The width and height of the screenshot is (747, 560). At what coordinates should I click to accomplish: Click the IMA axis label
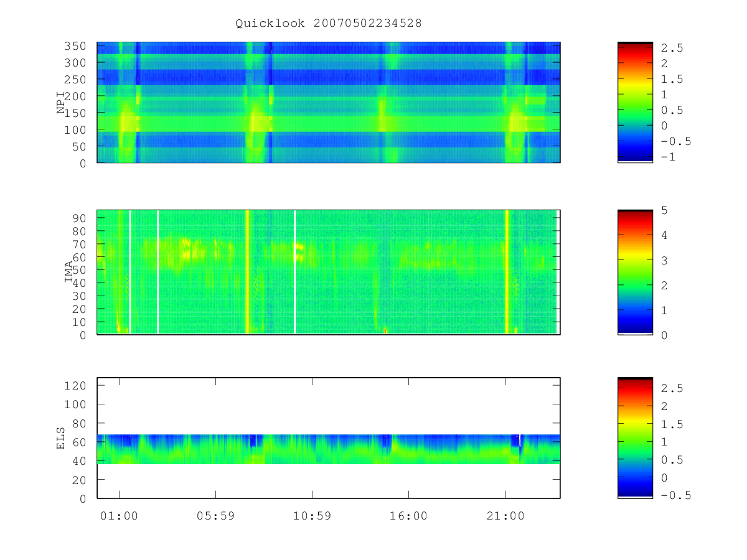[x=68, y=273]
